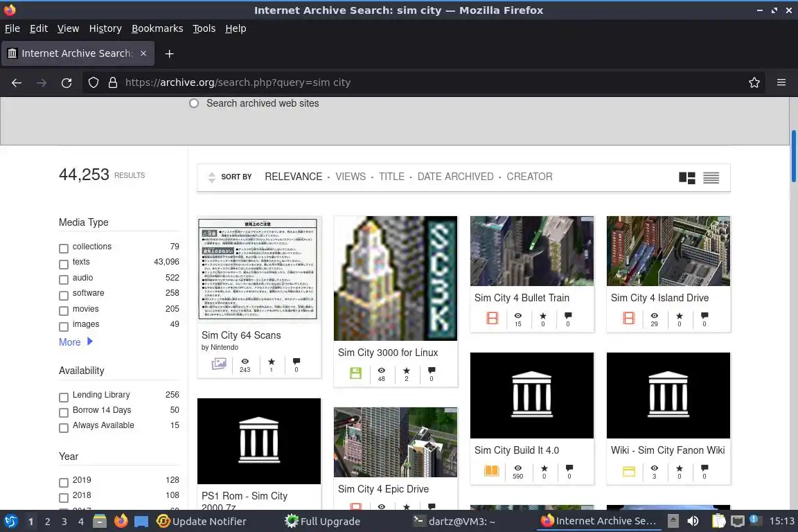This screenshot has height=532, width=798.
Task: Open Sim City 3000 for Linux thumbnail
Action: tap(396, 278)
